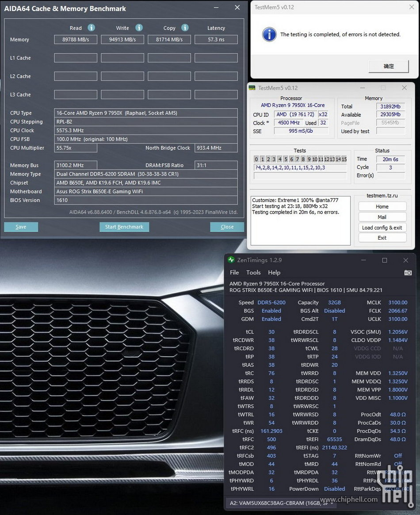Click the Memory Latency value 57.3 ns

[216, 39]
